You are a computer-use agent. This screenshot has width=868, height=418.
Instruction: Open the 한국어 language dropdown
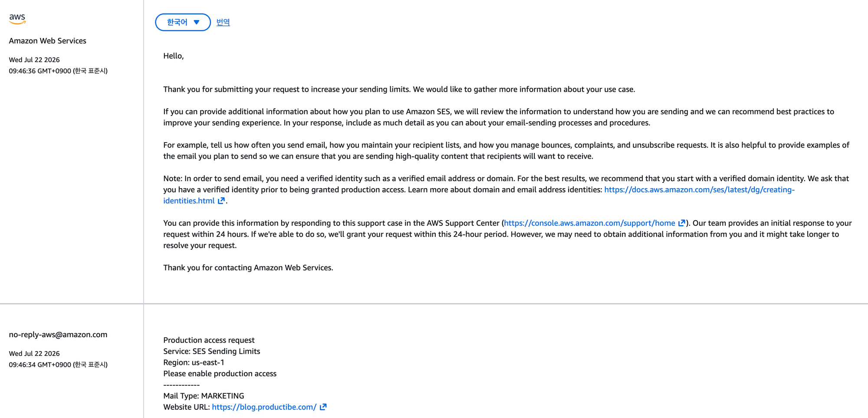coord(183,22)
